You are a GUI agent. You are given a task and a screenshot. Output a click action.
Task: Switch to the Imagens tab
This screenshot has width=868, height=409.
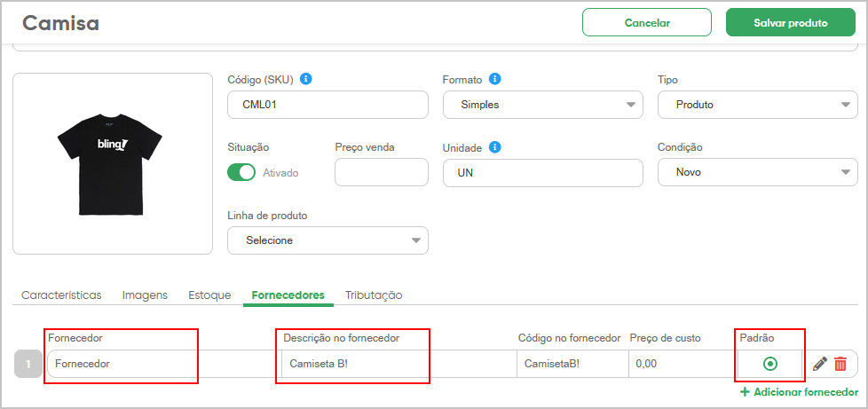145,295
